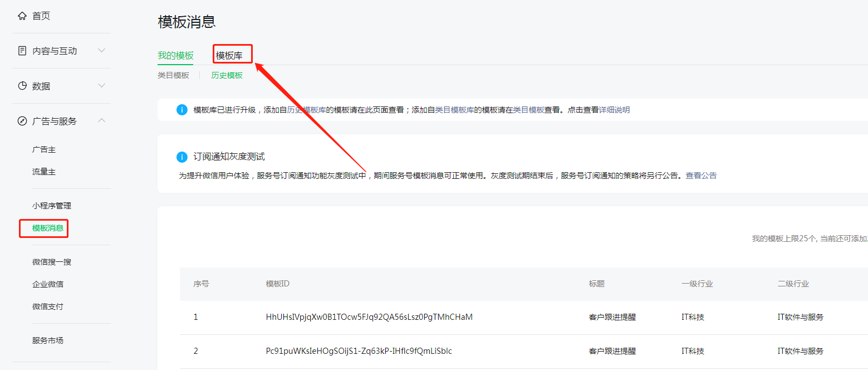
Task: Click the blue info icon beside 模板库已进行升级
Action: tap(182, 110)
